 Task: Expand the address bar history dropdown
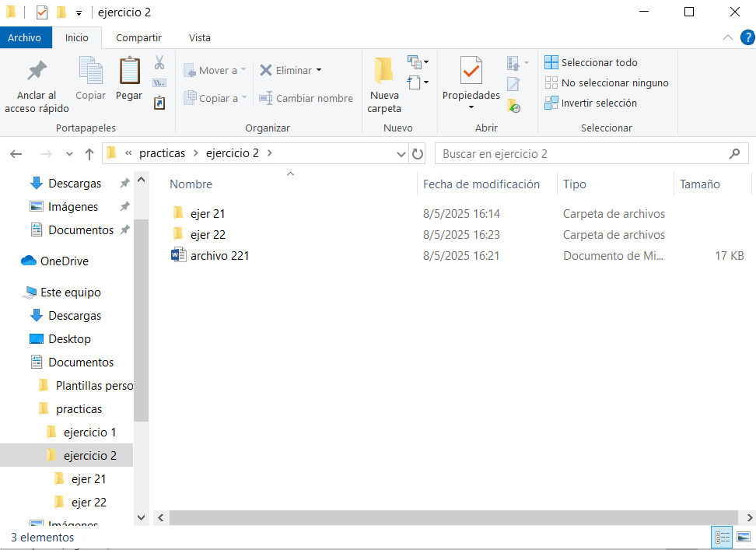pyautogui.click(x=401, y=154)
